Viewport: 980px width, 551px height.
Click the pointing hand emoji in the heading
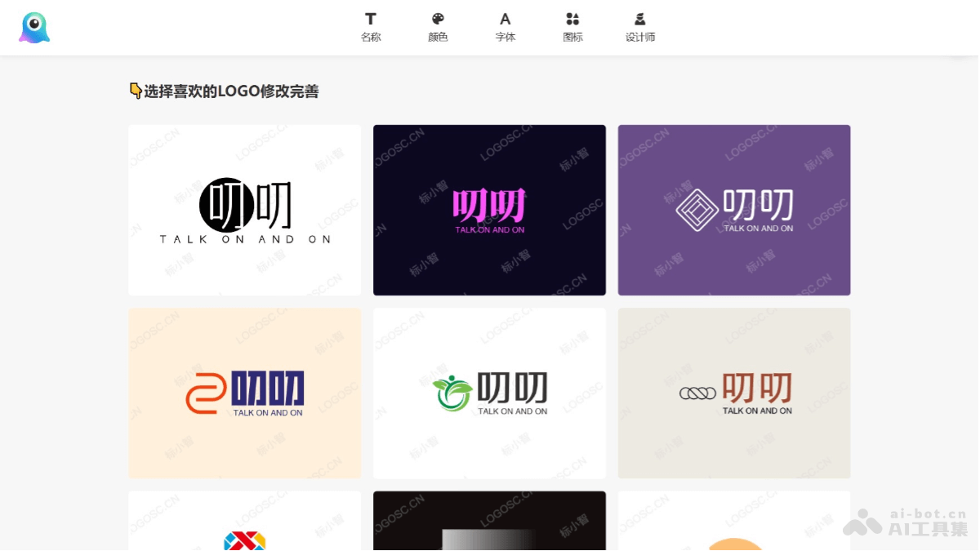tap(134, 91)
